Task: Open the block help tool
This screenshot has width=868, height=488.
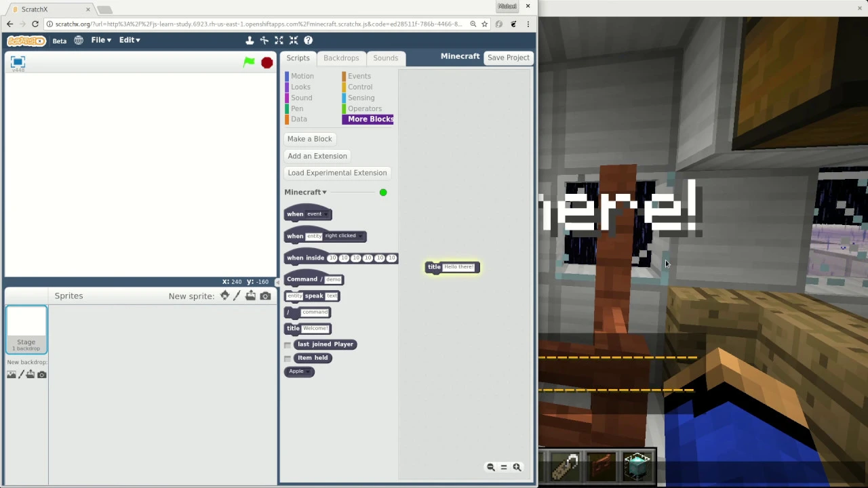Action: tap(308, 41)
